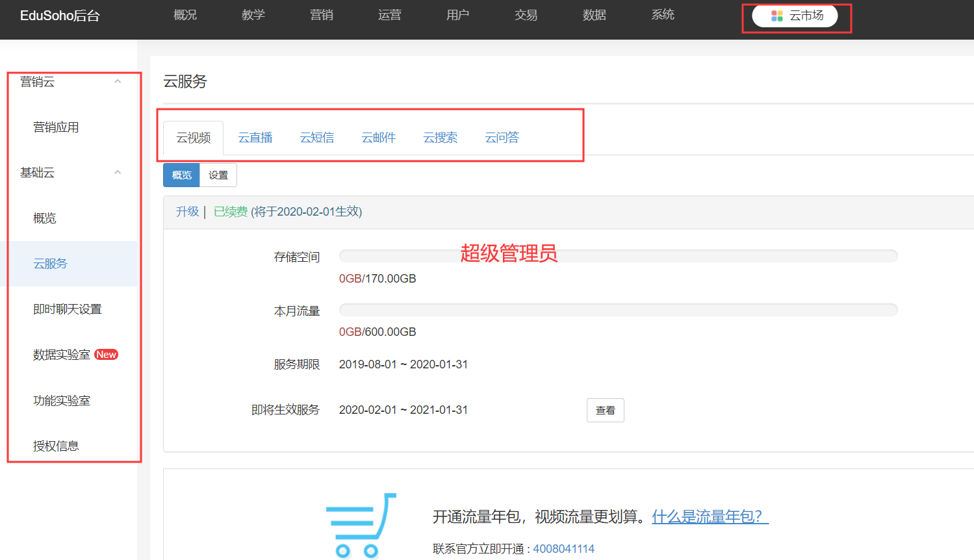Click the 升级 link
Viewport: 974px width, 560px height.
pos(187,212)
